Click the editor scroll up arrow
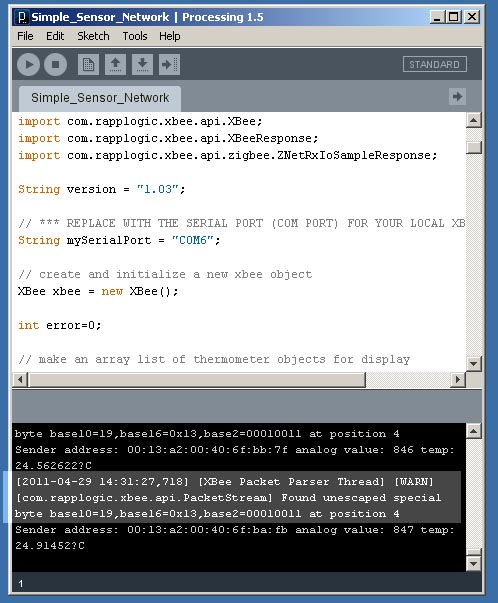Viewport: 498px width, 603px height. [474, 120]
